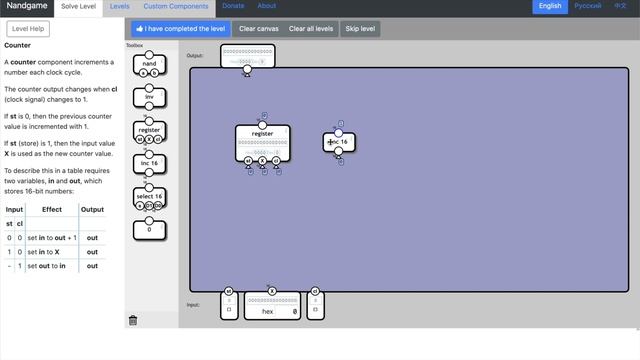Pick the inc 16 component from the toolbox
Image resolution: width=640 pixels, height=360 pixels.
(149, 163)
